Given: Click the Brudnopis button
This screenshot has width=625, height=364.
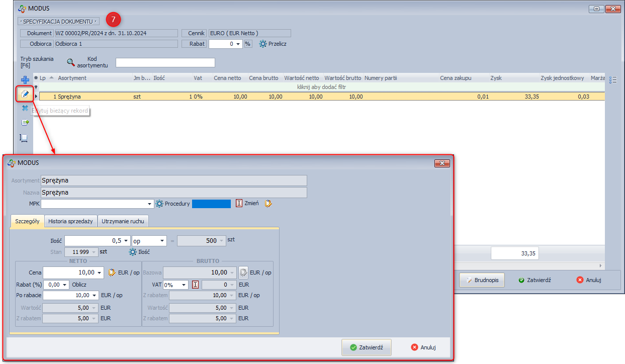Looking at the screenshot, I should pyautogui.click(x=482, y=280).
